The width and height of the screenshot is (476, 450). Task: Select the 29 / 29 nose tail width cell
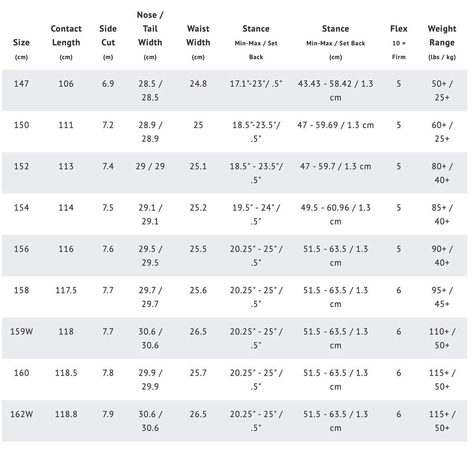150,166
